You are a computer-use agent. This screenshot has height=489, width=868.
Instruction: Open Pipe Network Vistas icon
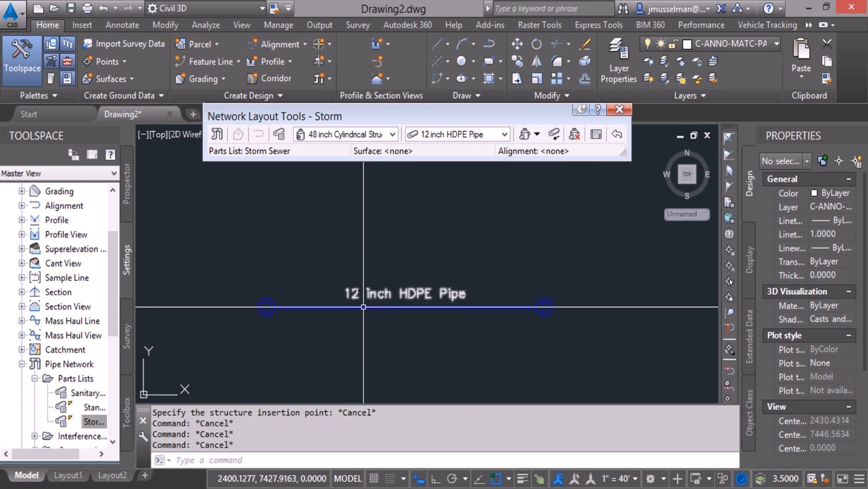coord(596,134)
